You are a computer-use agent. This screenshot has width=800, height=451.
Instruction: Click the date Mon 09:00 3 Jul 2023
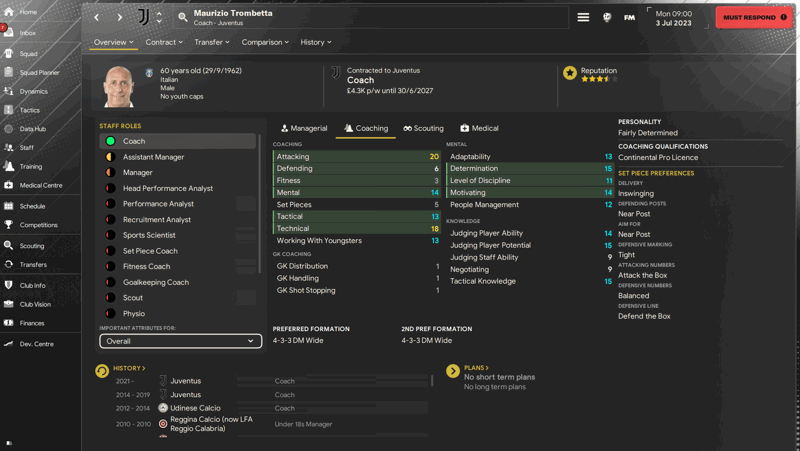pyautogui.click(x=673, y=18)
